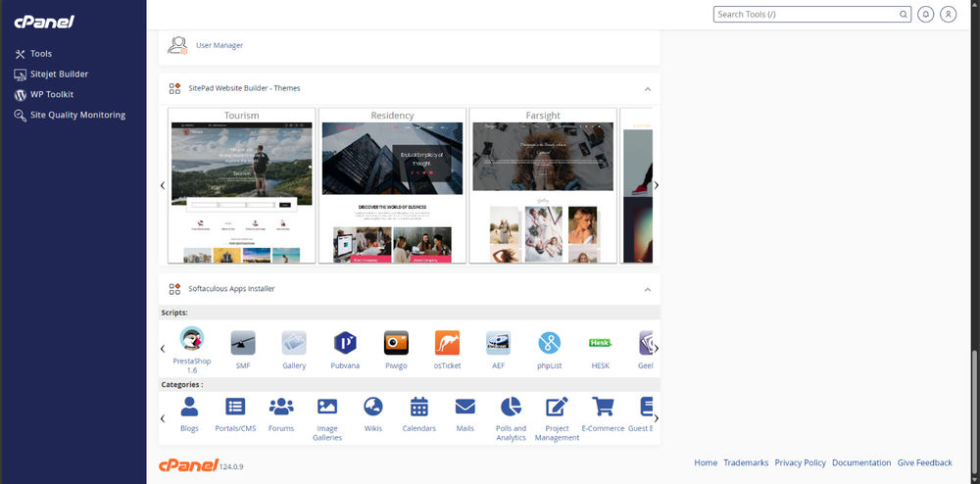Show previous scripts with the left arrow
The image size is (980, 484).
[163, 349]
